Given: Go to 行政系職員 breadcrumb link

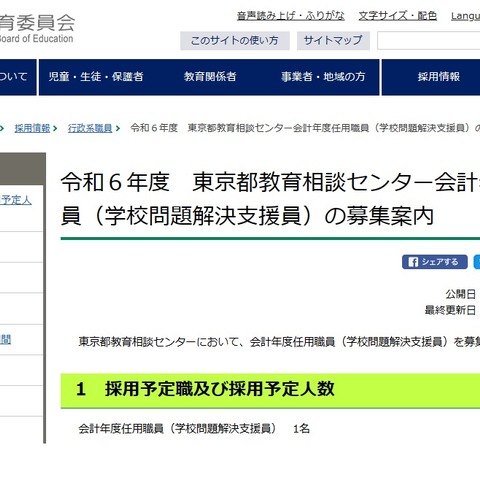Looking at the screenshot, I should [x=90, y=128].
